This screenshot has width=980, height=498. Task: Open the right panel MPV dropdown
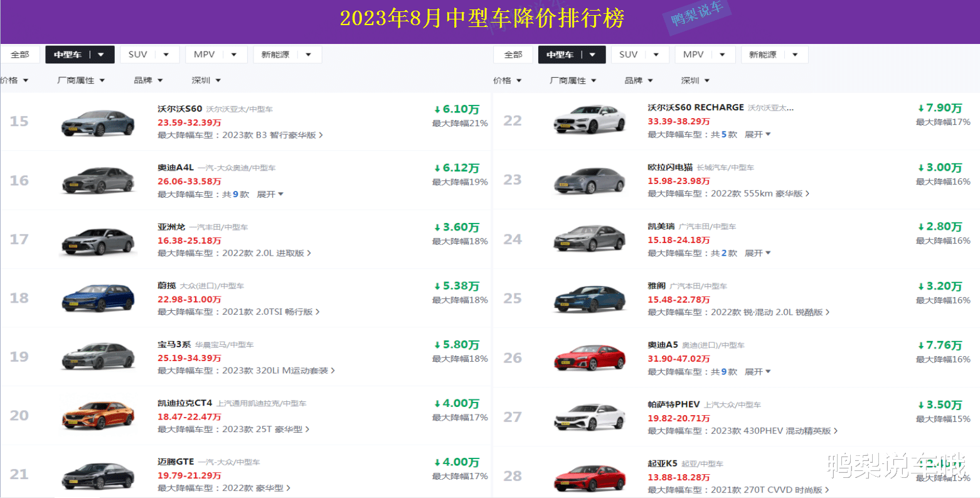pos(705,55)
